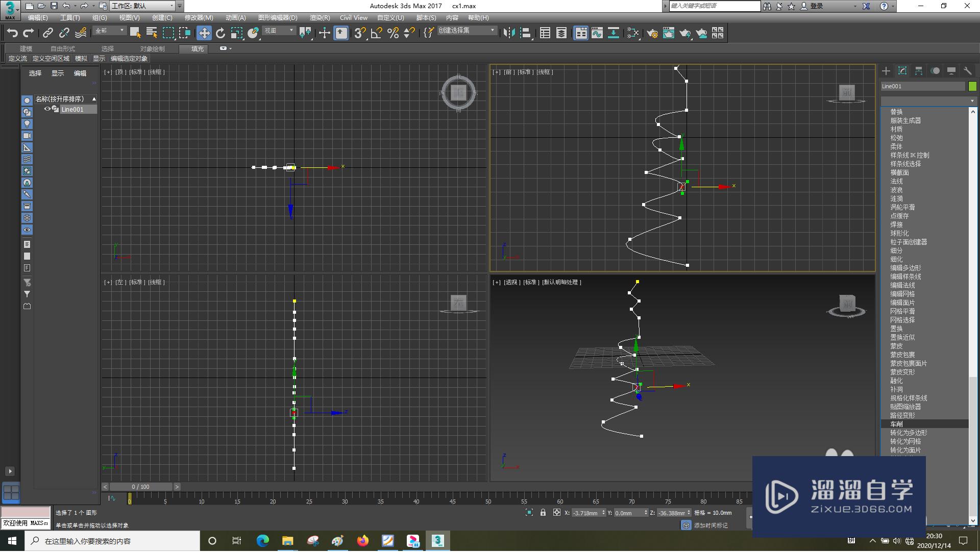Open the [+] menu of the front viewport
The width and height of the screenshot is (980, 552).
[x=496, y=72]
